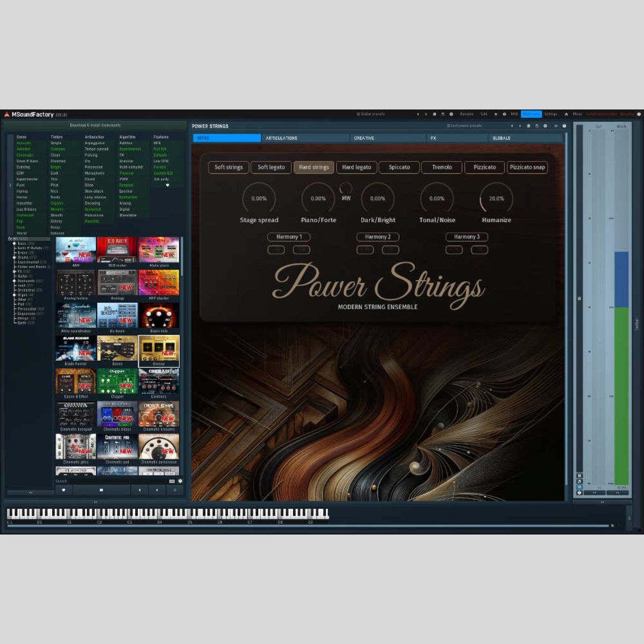
Task: Select the Tremolo articulation
Action: (x=442, y=167)
